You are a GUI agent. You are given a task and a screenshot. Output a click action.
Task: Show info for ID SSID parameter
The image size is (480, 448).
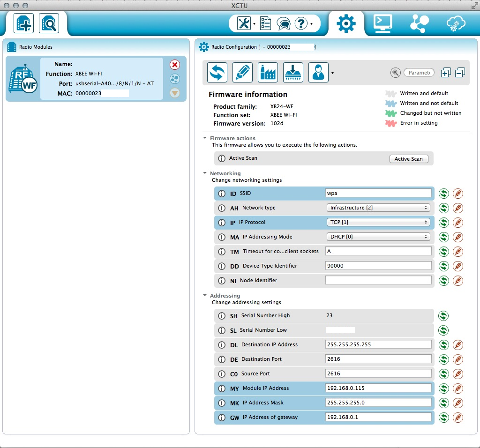222,194
